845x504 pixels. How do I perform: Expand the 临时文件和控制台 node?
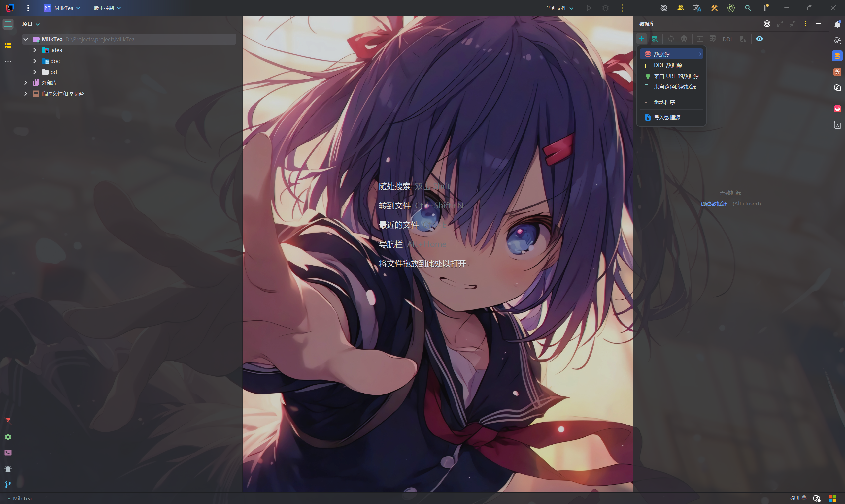(26, 94)
